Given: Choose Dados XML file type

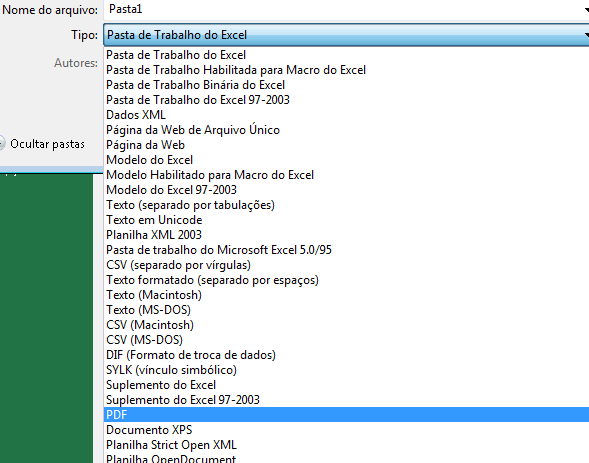Looking at the screenshot, I should (x=346, y=115).
